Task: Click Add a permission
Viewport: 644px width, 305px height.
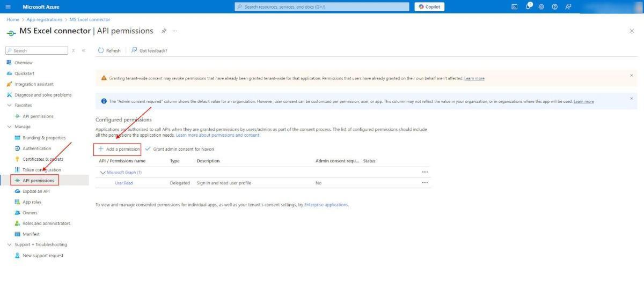Action: pos(119,149)
